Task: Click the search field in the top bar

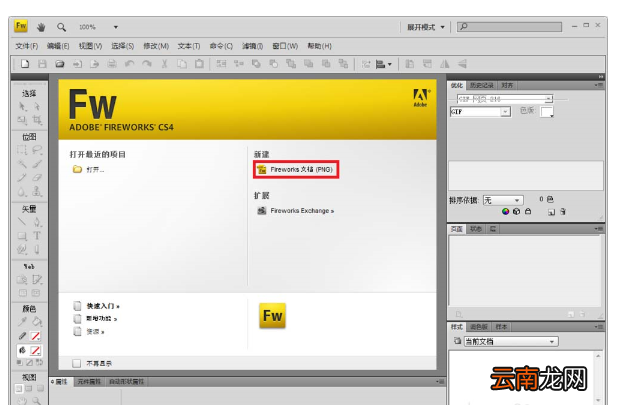Action: [x=509, y=27]
